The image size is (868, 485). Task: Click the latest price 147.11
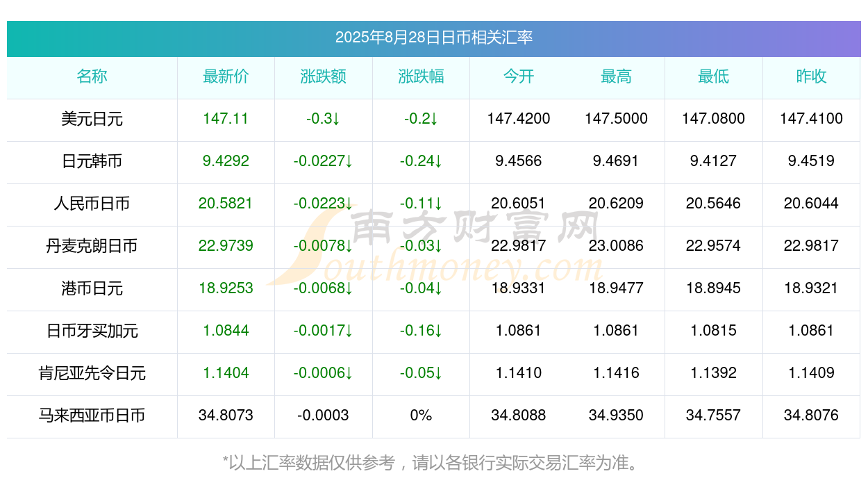[x=226, y=119]
